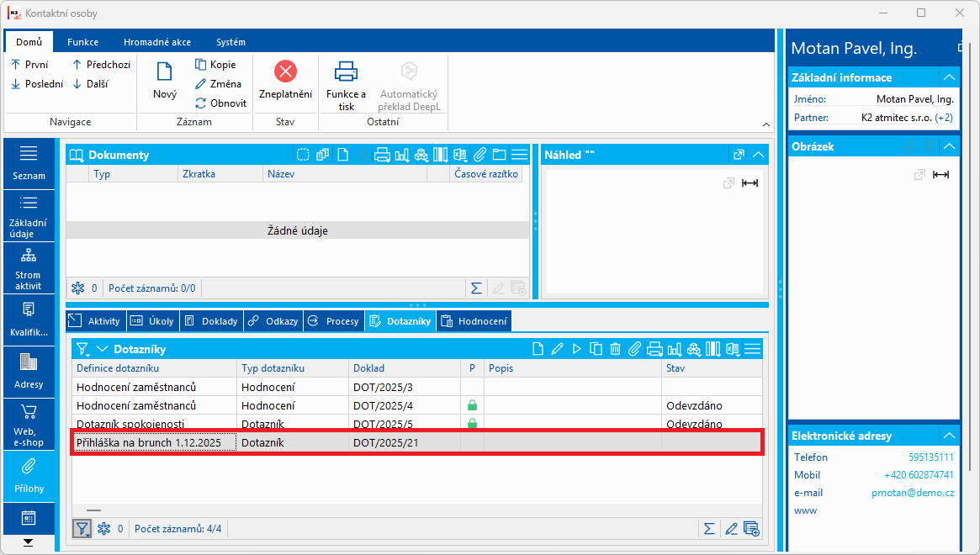Collapse the Základní informace panel
Viewport: 980px width, 555px height.
click(x=949, y=77)
